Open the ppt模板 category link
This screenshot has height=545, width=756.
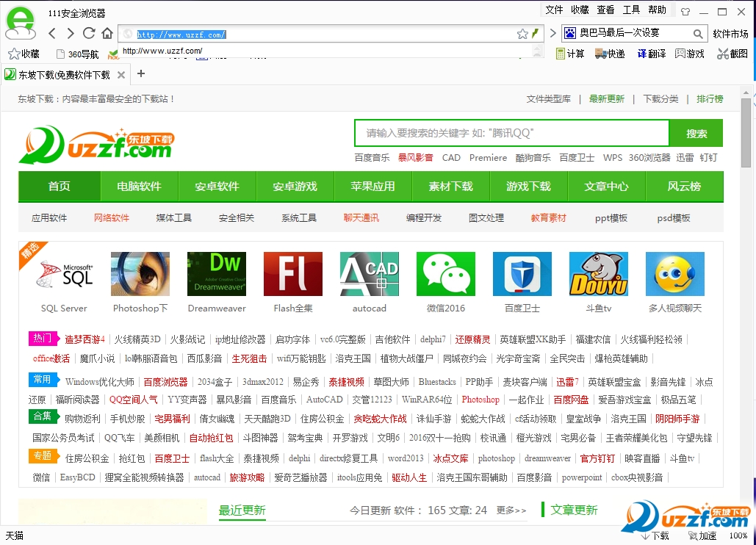point(611,218)
